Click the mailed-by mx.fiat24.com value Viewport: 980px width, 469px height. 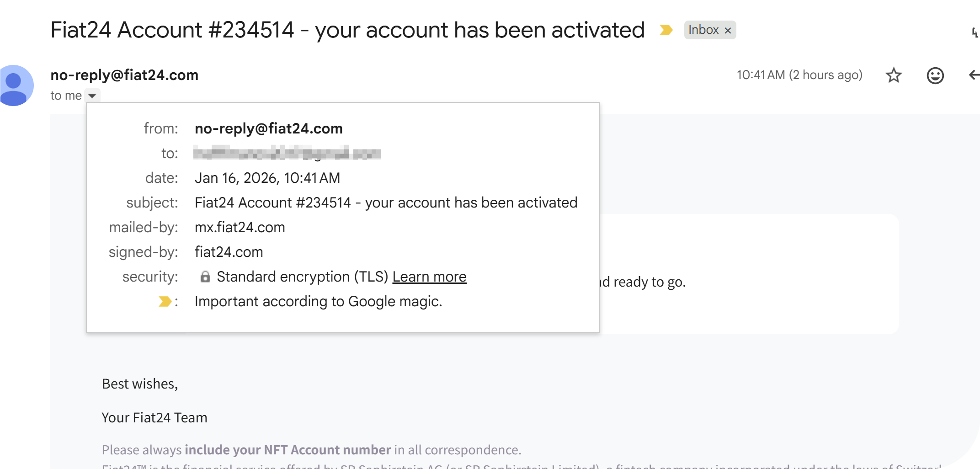(240, 228)
